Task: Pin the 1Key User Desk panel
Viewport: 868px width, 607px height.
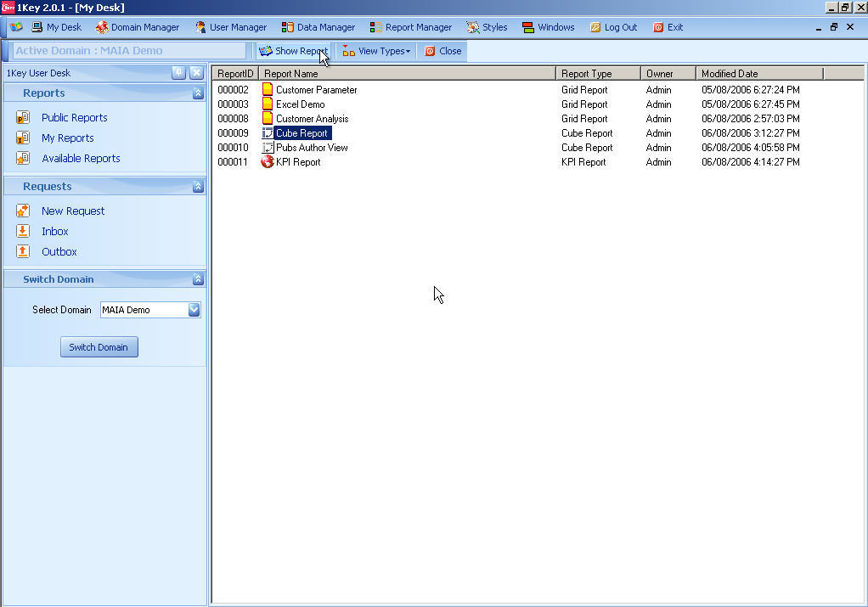Action: coord(179,72)
